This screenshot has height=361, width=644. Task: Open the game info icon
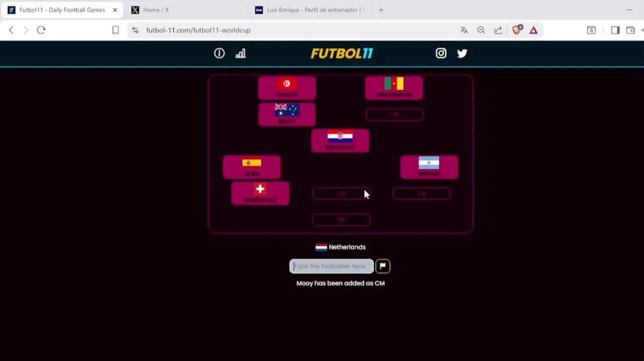219,53
